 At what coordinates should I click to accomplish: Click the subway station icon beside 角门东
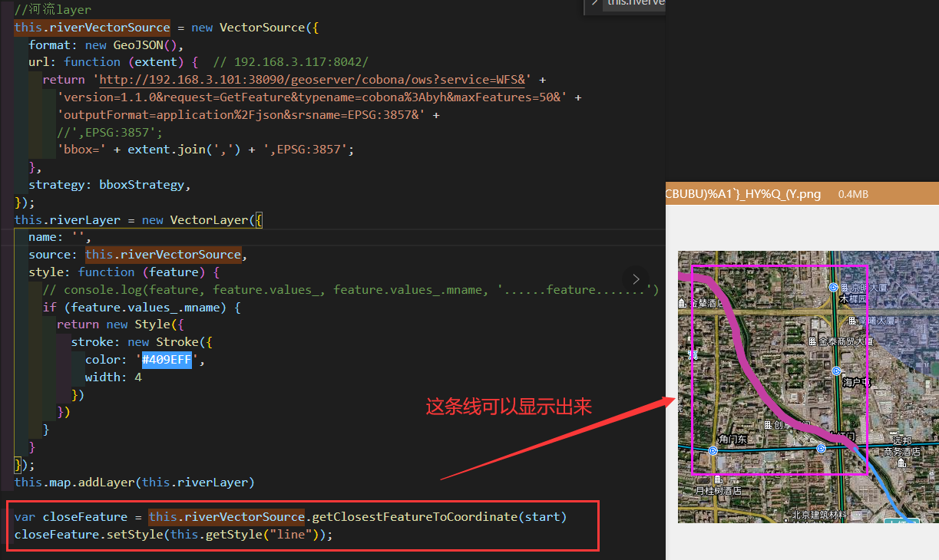pos(712,449)
